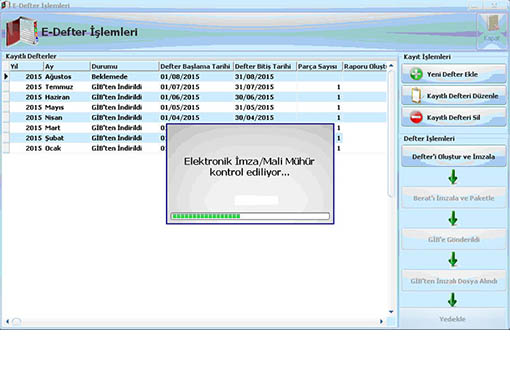Select the 2015 Nisan ledger row
The width and height of the screenshot is (510, 380).
click(x=195, y=117)
